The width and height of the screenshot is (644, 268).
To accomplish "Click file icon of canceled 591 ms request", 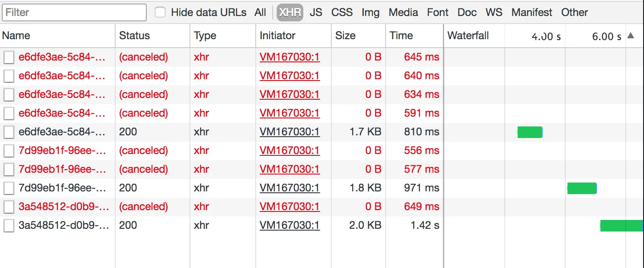I will tap(9, 114).
